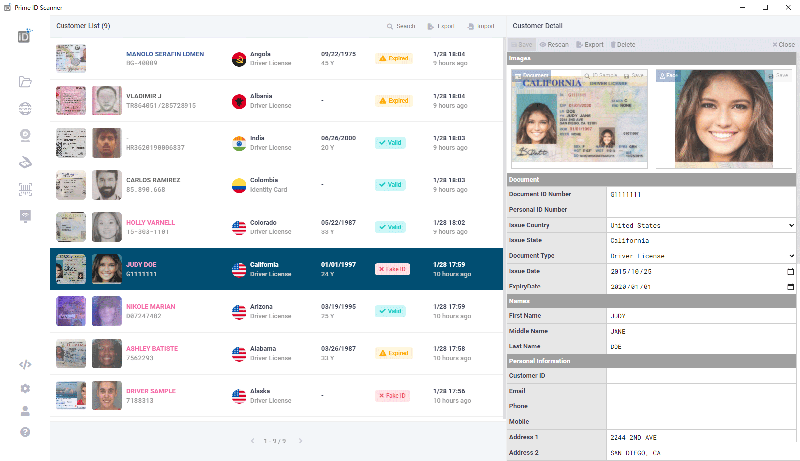Open the Expiry Date calendar picker

point(791,287)
